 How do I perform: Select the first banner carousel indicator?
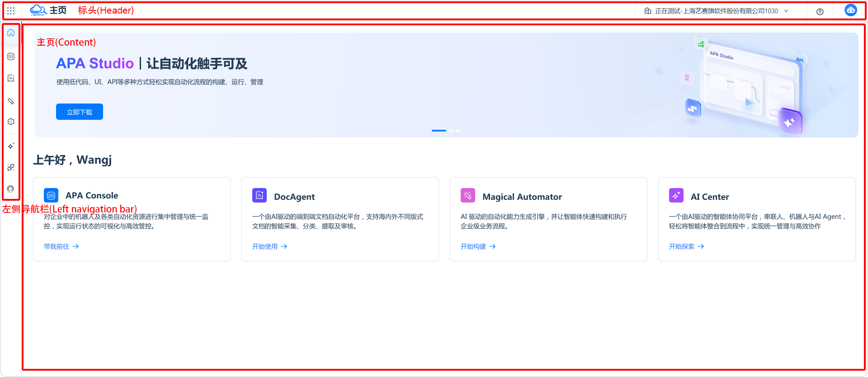[x=439, y=131]
